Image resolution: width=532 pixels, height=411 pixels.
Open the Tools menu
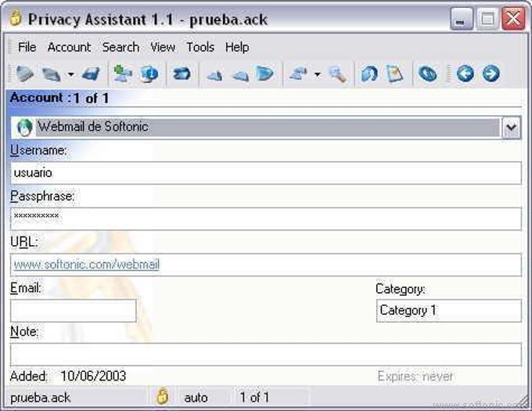200,47
